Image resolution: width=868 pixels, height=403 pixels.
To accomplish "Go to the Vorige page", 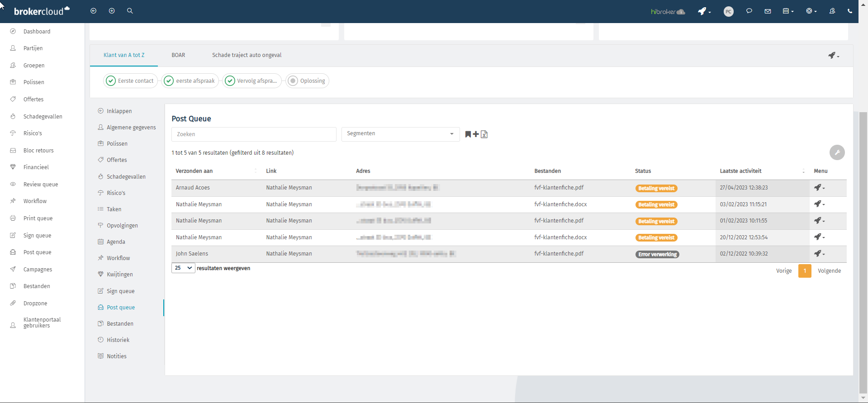I will (784, 271).
